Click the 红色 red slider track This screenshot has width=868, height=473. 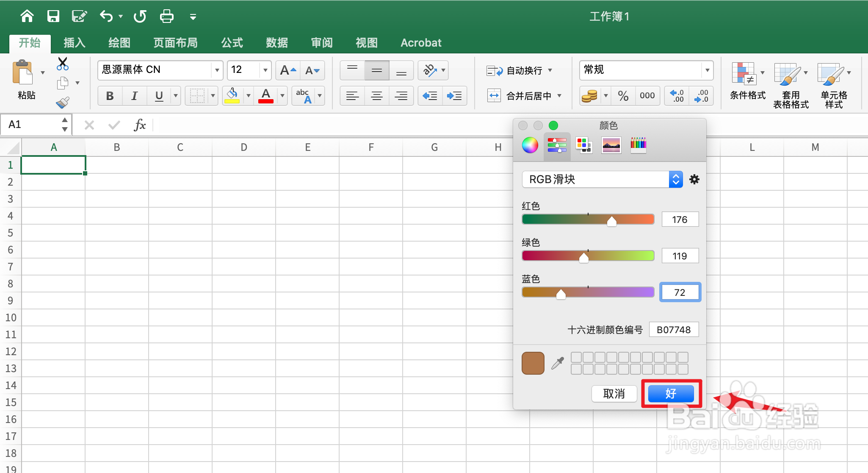tap(588, 219)
